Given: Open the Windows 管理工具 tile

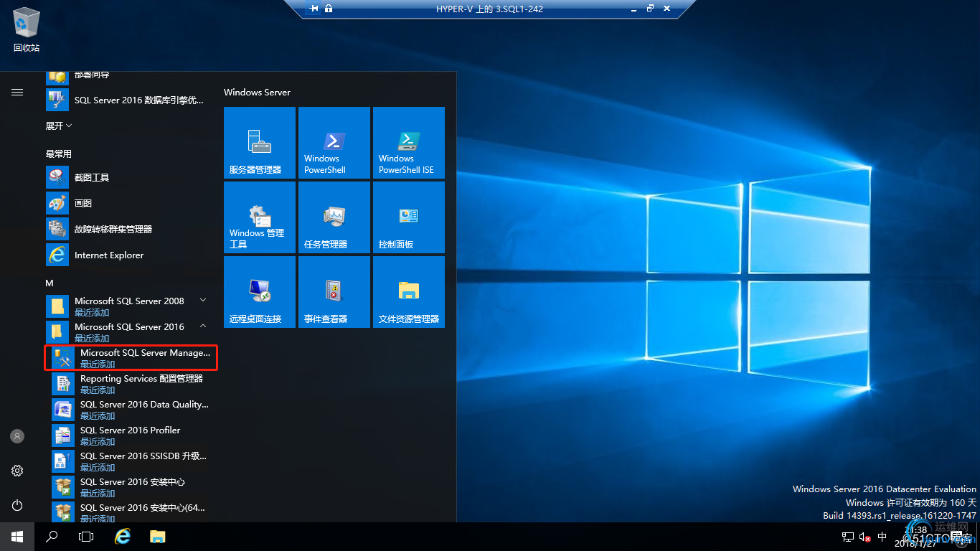Looking at the screenshot, I should coord(260,217).
